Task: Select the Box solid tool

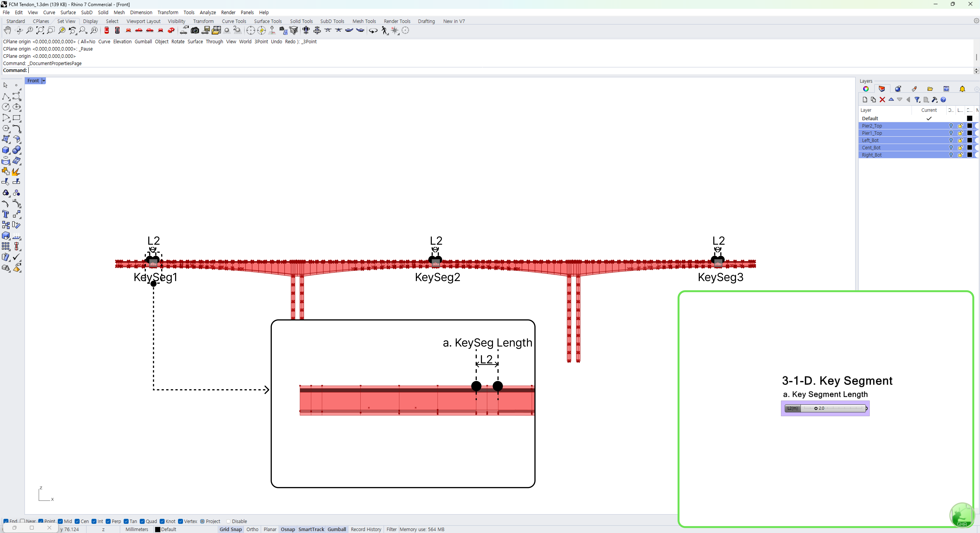Action: (6, 150)
